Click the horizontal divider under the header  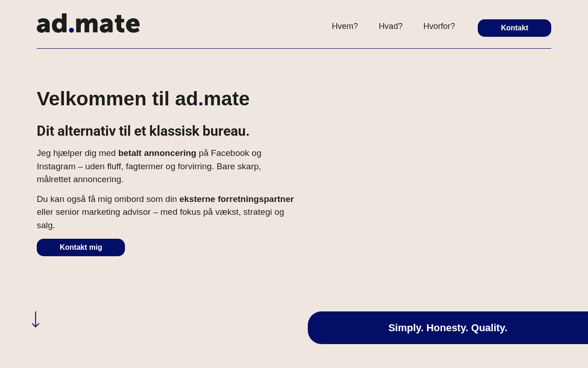click(294, 48)
